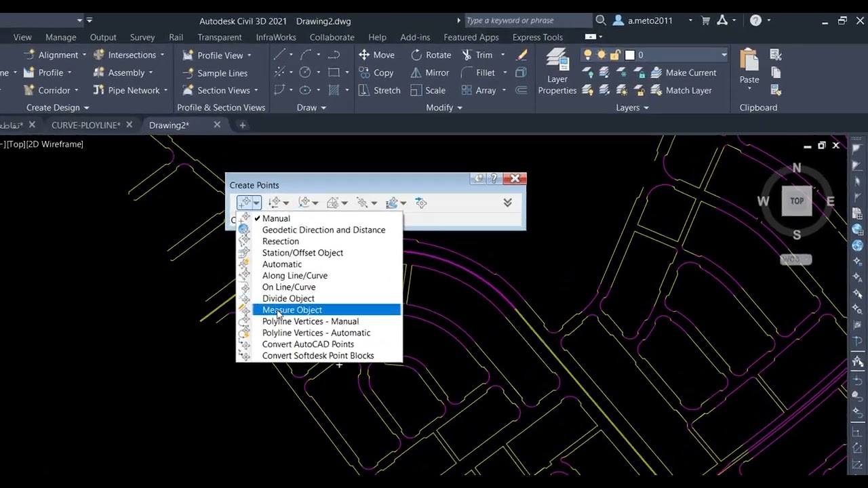Select the Array tool
The image size is (868, 488).
(x=479, y=90)
